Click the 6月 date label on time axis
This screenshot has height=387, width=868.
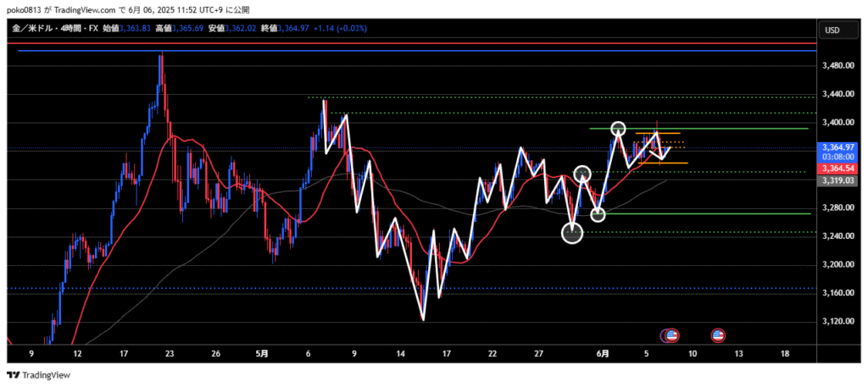click(x=600, y=353)
